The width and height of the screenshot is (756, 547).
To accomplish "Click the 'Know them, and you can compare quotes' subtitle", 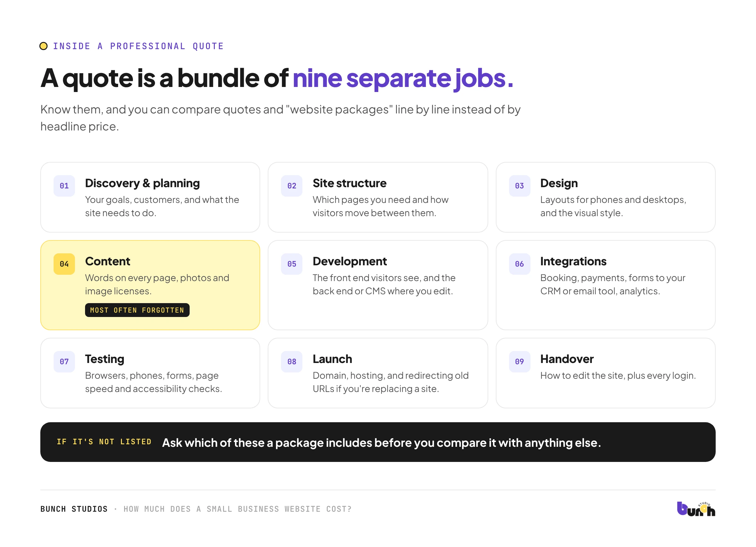I will pos(280,118).
